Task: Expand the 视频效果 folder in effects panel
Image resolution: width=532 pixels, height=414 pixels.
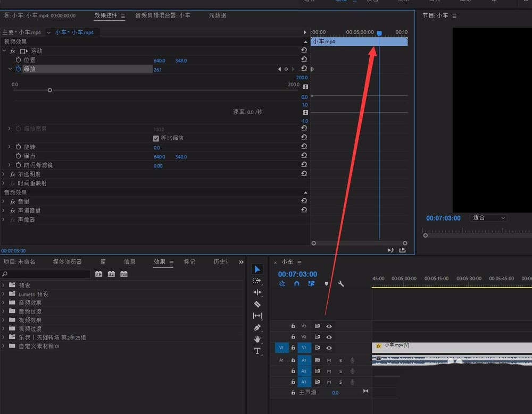Action: (3, 320)
